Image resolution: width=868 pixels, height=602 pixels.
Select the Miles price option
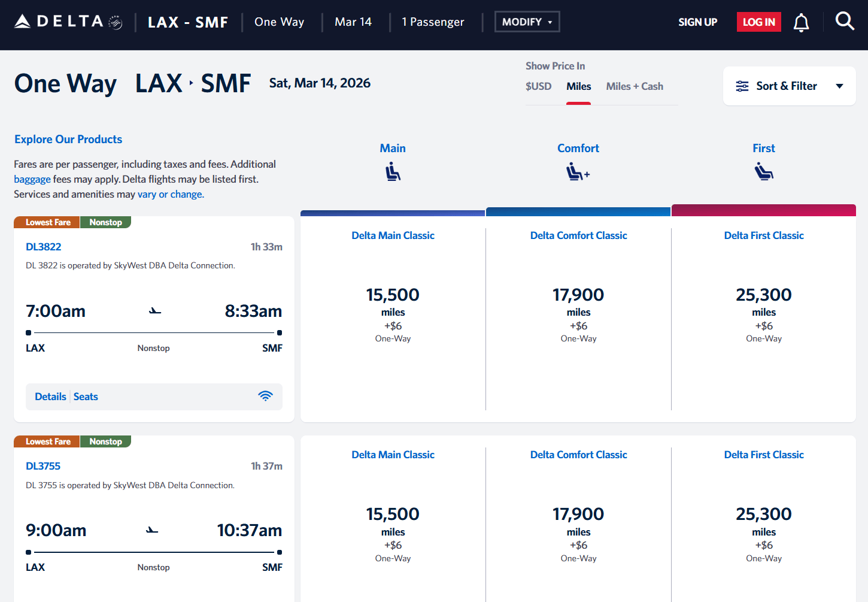pos(578,86)
